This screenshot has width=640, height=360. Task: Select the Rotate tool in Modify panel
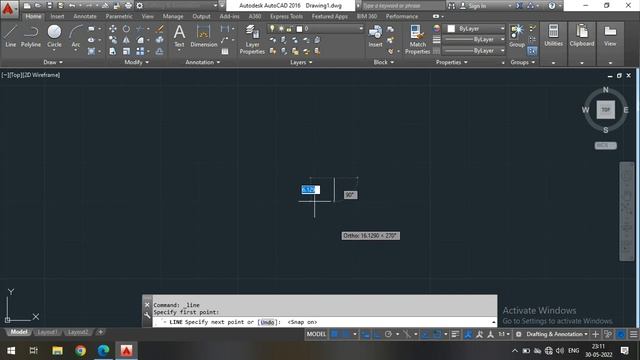coord(127,29)
